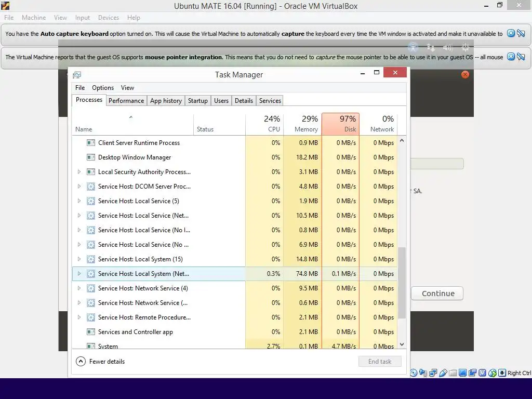Click the Ubuntu network indicator icon
This screenshot has width=532, height=399.
(x=431, y=47)
